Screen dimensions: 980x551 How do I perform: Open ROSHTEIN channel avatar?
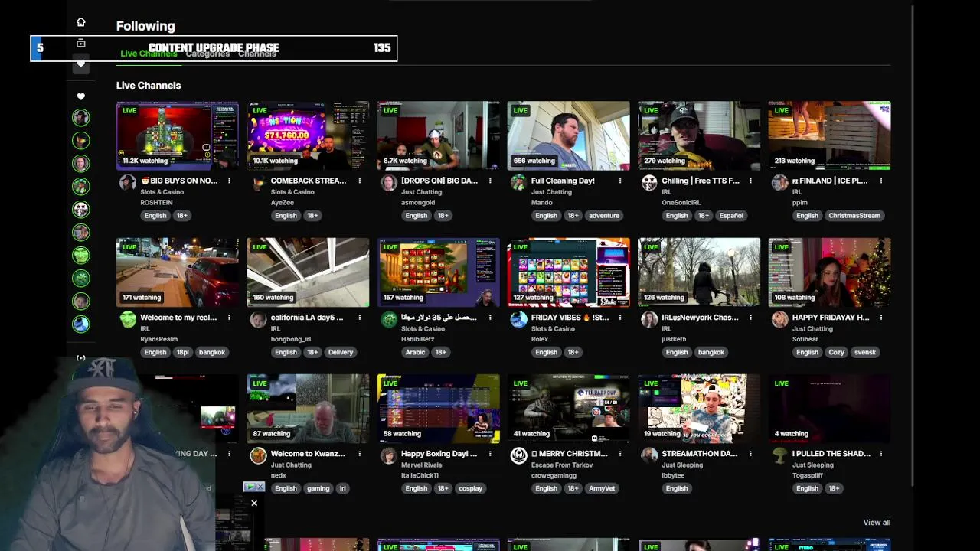tap(128, 182)
